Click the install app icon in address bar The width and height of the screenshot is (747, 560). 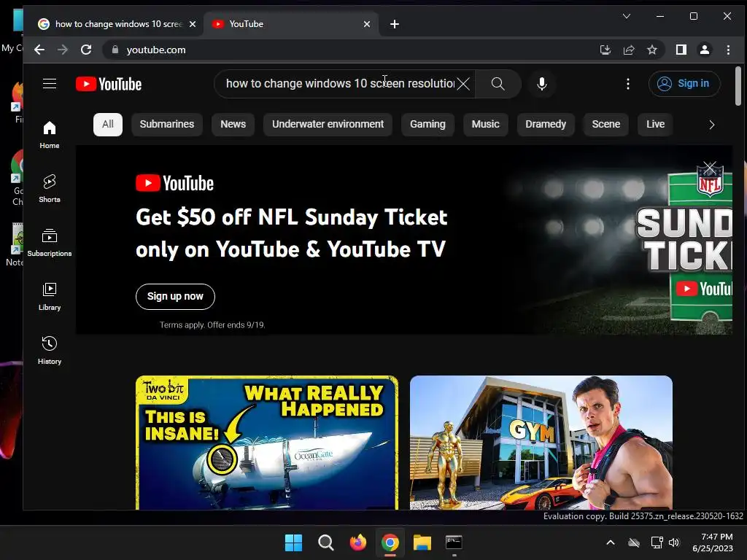(x=605, y=50)
